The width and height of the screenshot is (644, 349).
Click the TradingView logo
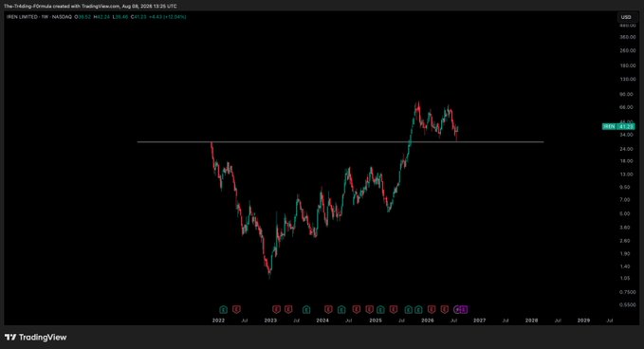36,338
